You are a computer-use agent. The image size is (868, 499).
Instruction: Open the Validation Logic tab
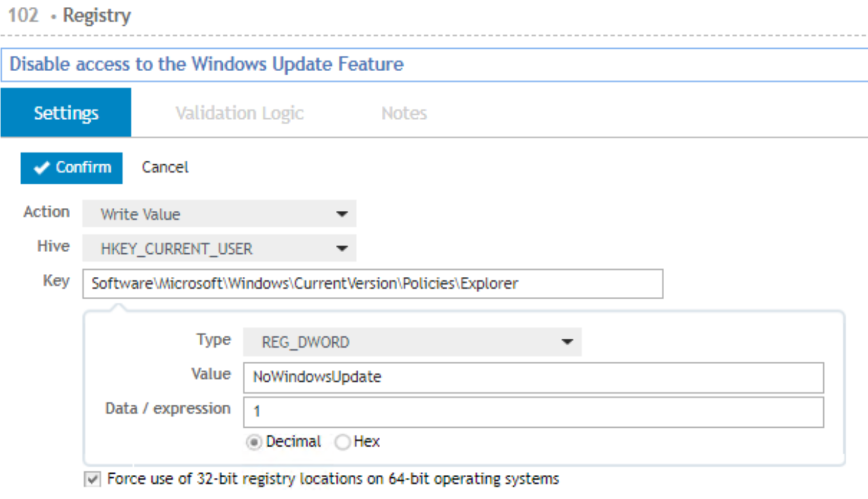[x=239, y=113]
